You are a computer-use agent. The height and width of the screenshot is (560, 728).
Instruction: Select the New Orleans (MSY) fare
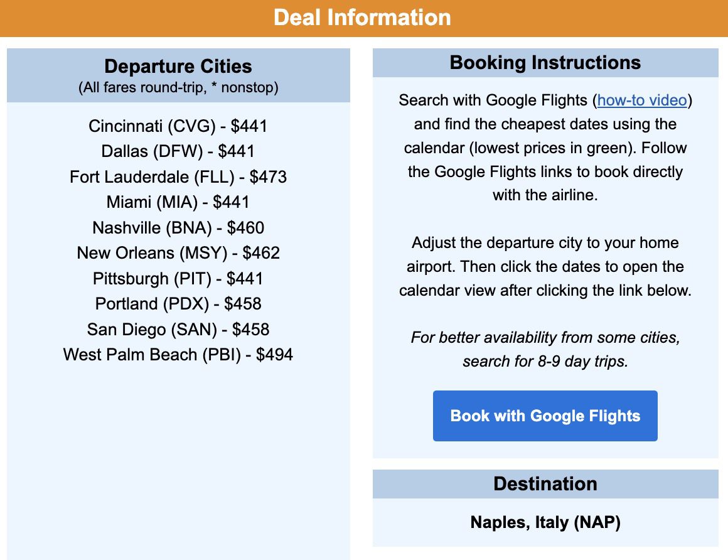click(178, 253)
